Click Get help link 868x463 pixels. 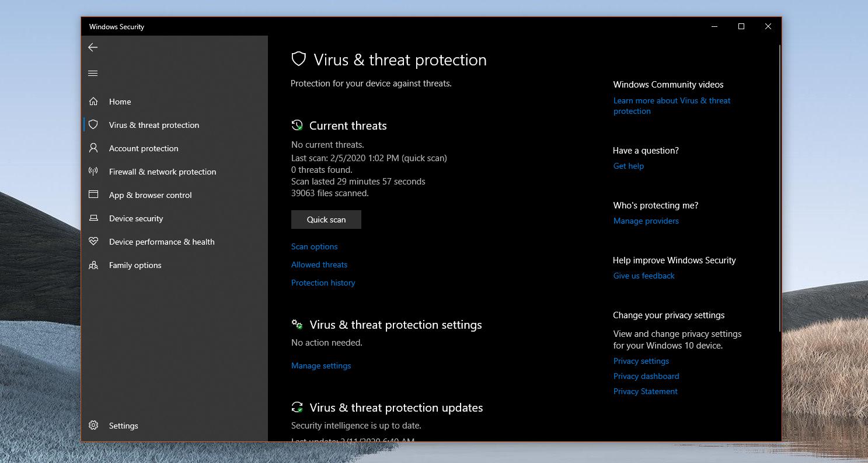629,166
